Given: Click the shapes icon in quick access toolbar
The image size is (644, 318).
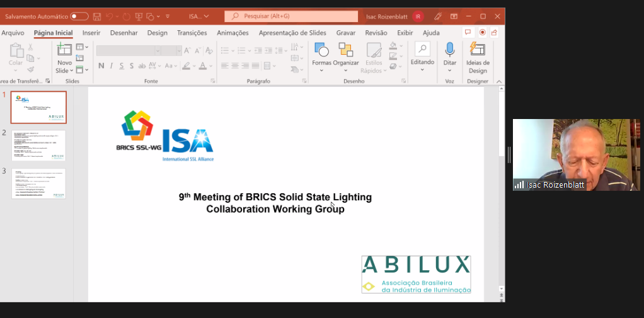Looking at the screenshot, I should (x=151, y=16).
